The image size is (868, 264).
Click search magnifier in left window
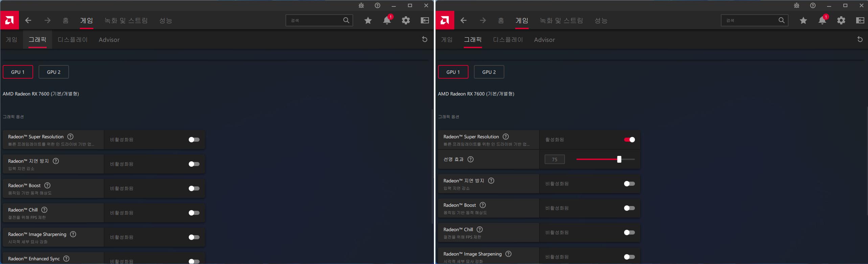(346, 20)
